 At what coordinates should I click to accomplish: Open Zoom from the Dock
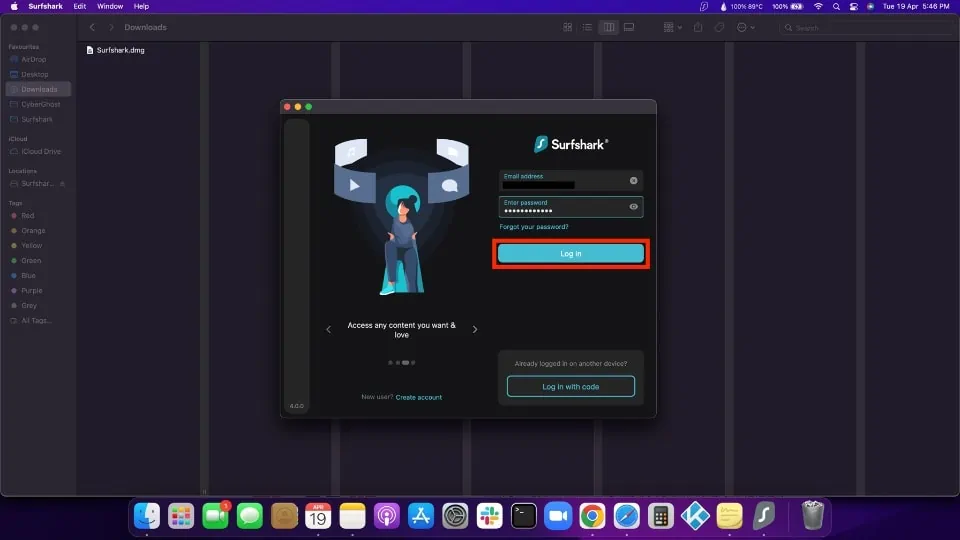558,516
